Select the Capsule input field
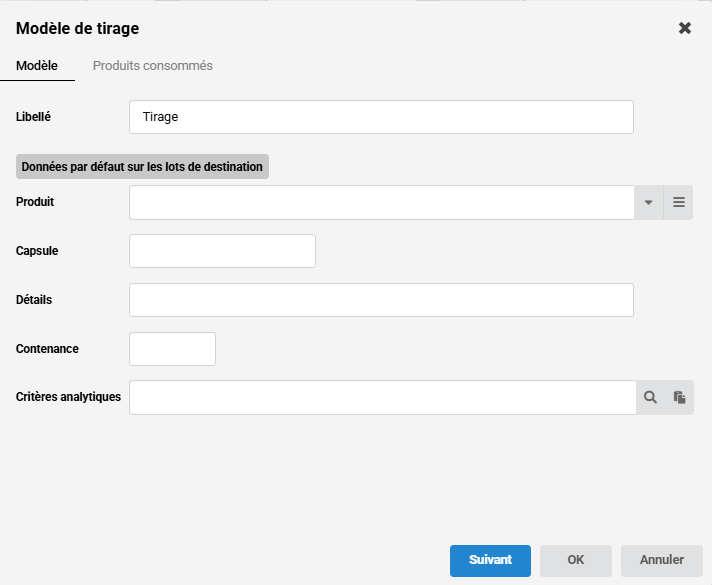Viewport: 712px width, 585px height. point(222,251)
